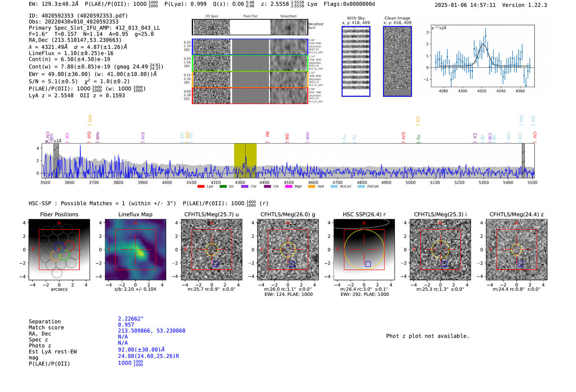Open the Fiber Positions cutout
Viewport: 576px width, 392px height.
tap(59, 249)
